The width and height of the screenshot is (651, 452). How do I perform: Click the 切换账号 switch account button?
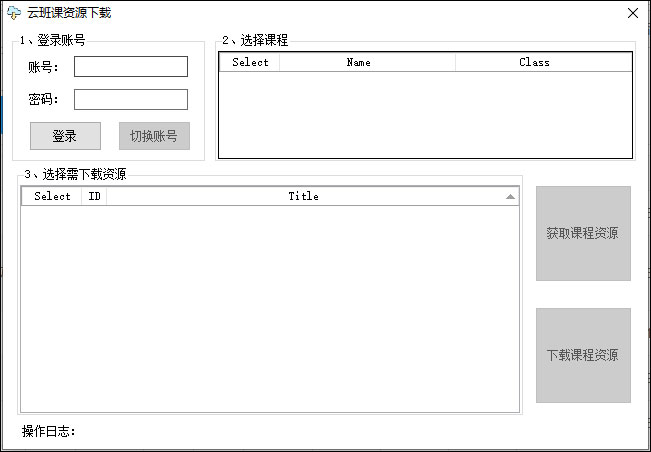coord(154,136)
